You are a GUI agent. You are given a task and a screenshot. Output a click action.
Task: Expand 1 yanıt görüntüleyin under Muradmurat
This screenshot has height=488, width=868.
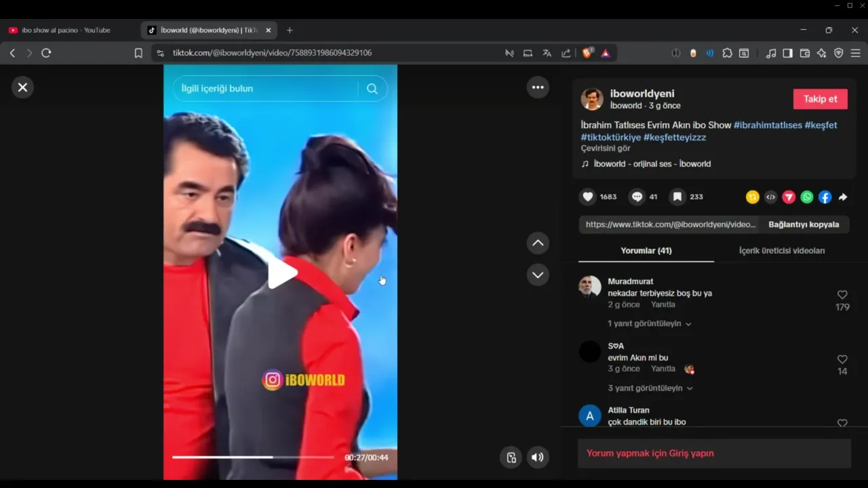click(649, 324)
